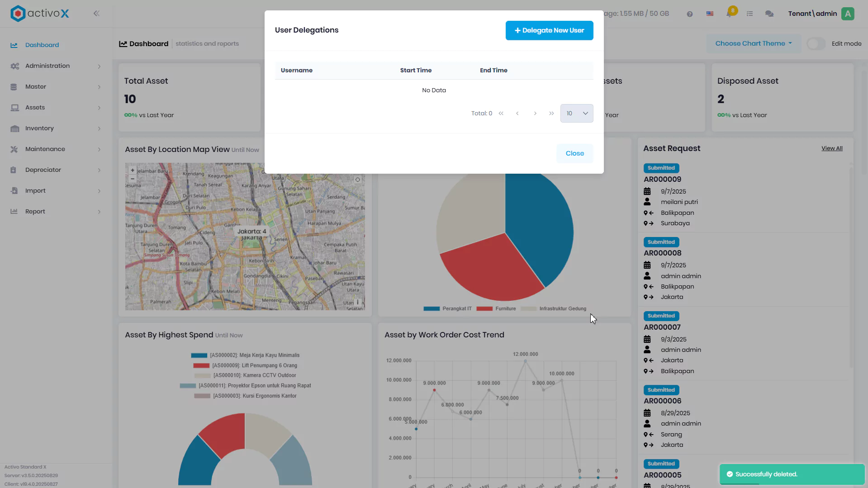Dismiss the Successfully deleted notification

click(792, 474)
